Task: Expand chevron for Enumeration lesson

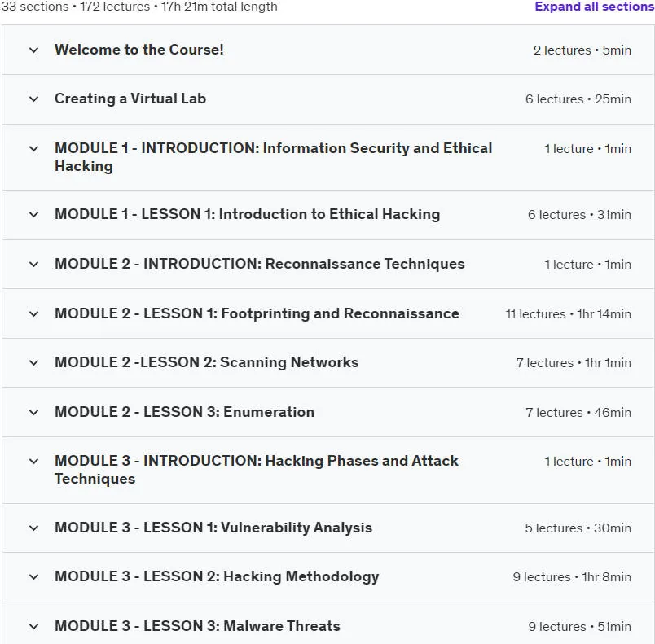Action: [x=34, y=412]
